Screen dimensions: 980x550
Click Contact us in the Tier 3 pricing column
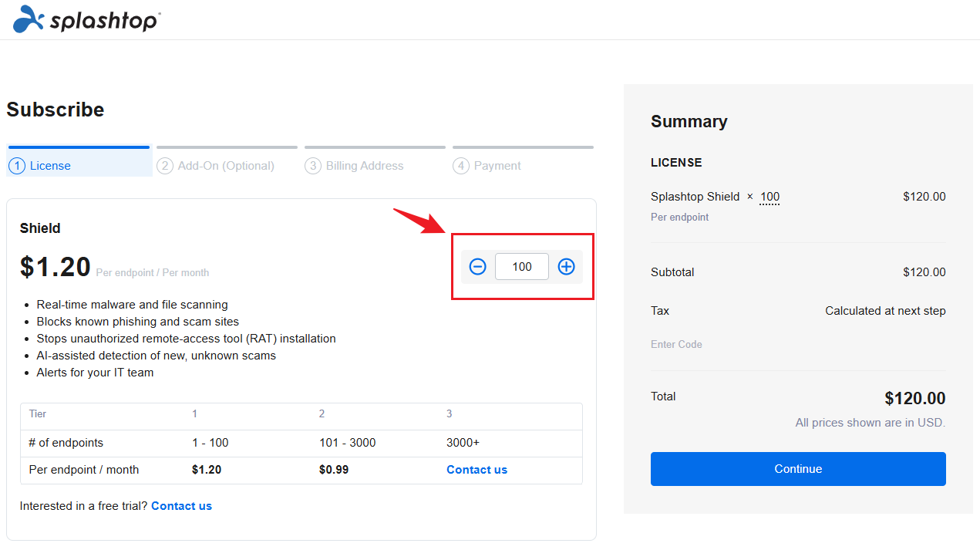477,470
